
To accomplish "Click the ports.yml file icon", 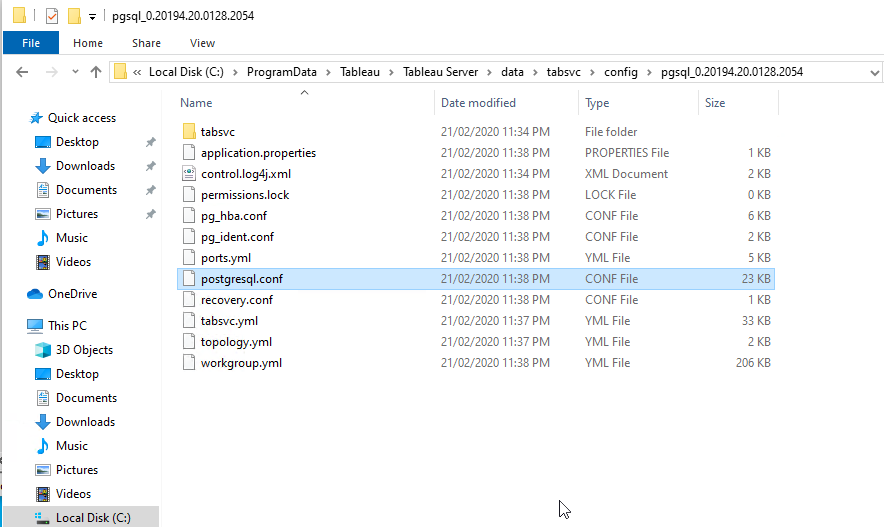I will [x=189, y=258].
